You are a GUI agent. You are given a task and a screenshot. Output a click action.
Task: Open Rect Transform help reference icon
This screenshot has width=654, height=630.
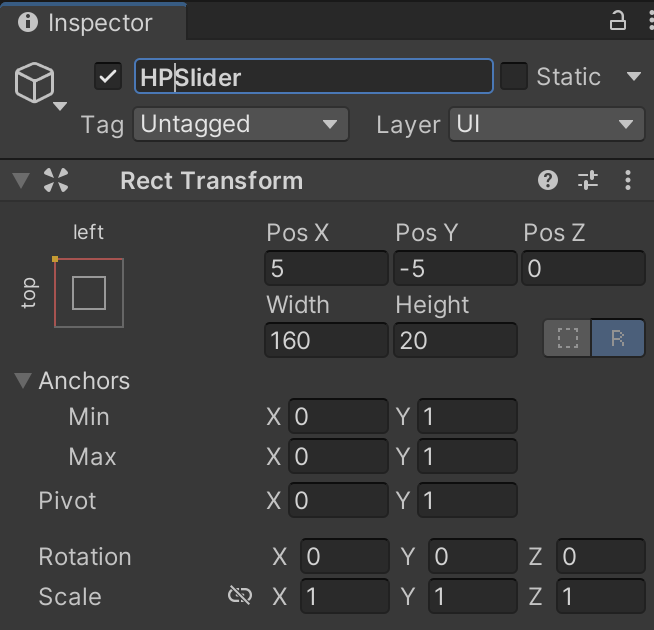coord(547,180)
